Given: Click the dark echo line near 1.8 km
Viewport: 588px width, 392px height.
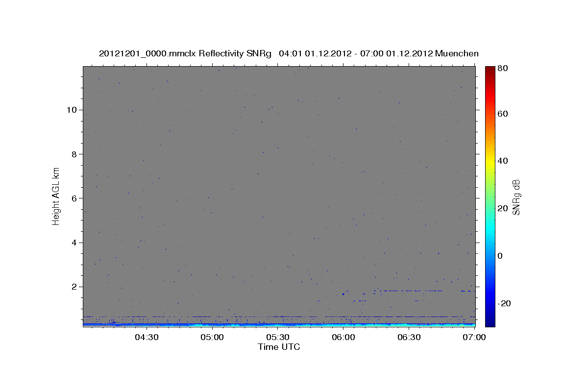Looking at the screenshot, I should tap(408, 291).
